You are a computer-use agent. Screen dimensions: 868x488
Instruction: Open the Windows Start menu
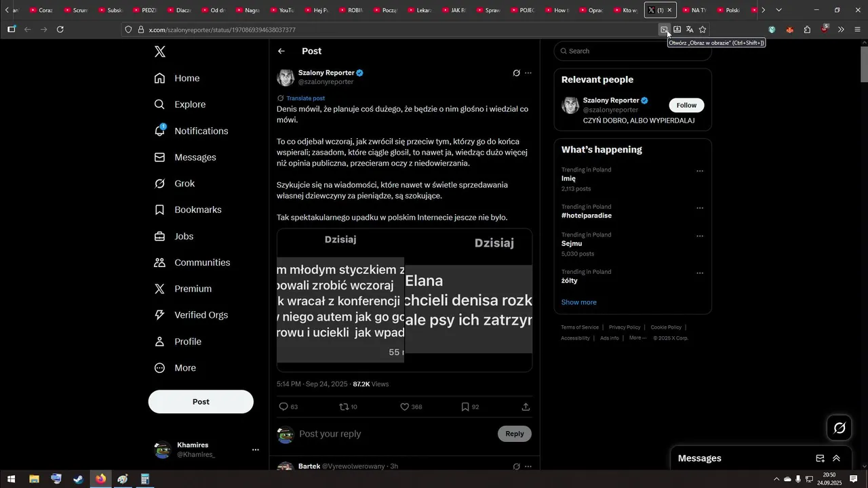point(11,479)
